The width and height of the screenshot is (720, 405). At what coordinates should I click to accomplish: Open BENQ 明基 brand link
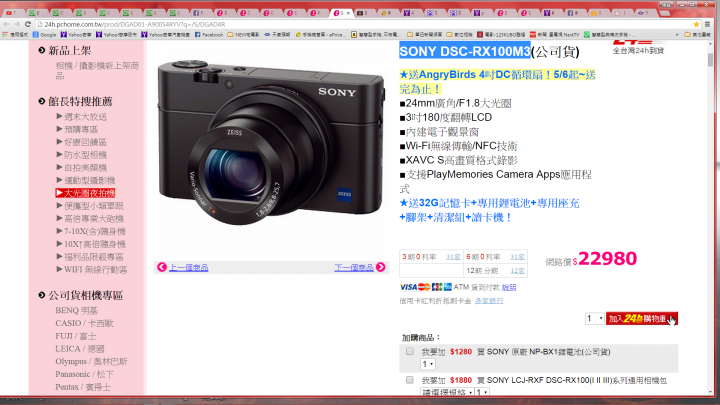[x=77, y=310]
